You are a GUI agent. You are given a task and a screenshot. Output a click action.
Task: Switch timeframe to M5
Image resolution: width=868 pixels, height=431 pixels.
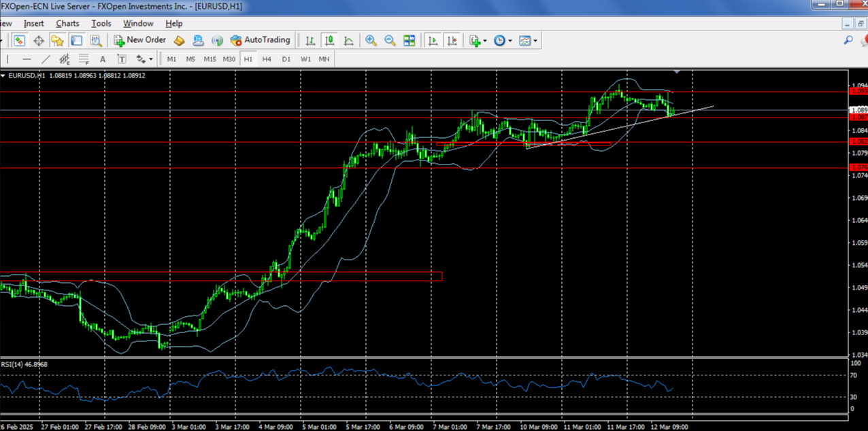[x=190, y=59]
